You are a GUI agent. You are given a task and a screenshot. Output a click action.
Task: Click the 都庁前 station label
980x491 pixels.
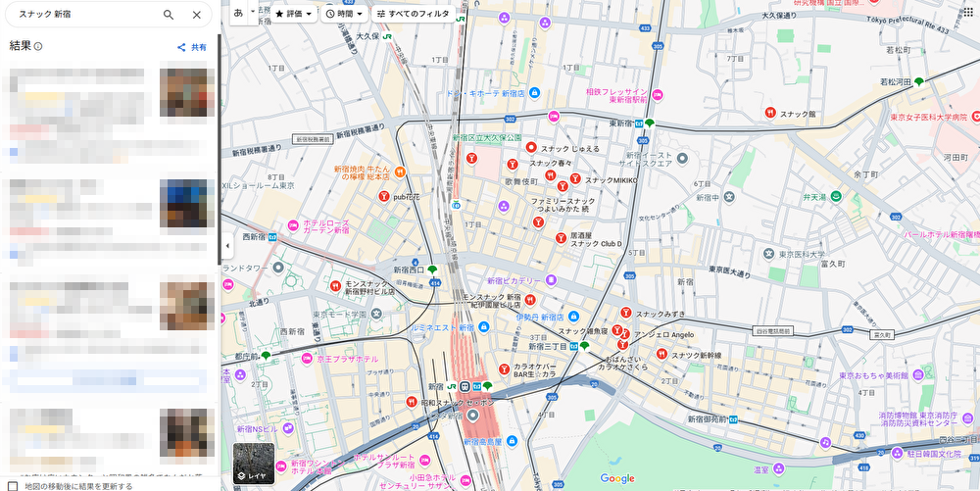click(x=248, y=356)
